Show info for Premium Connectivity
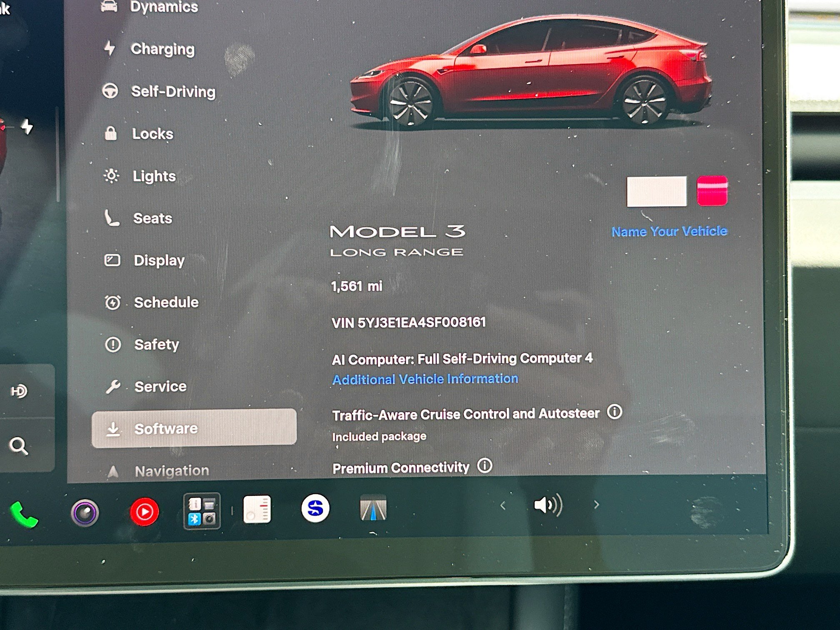This screenshot has width=840, height=630. tap(485, 465)
